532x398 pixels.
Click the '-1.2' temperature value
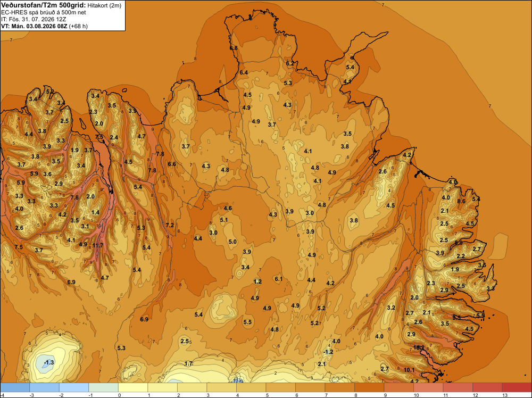point(328,352)
